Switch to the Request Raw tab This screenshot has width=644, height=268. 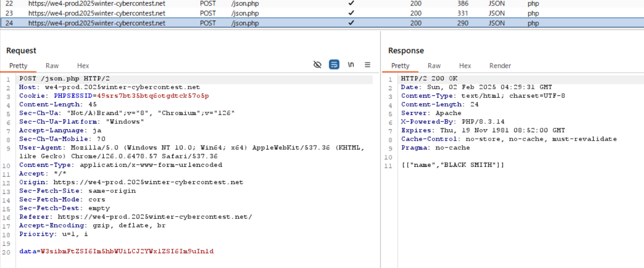[x=52, y=66]
